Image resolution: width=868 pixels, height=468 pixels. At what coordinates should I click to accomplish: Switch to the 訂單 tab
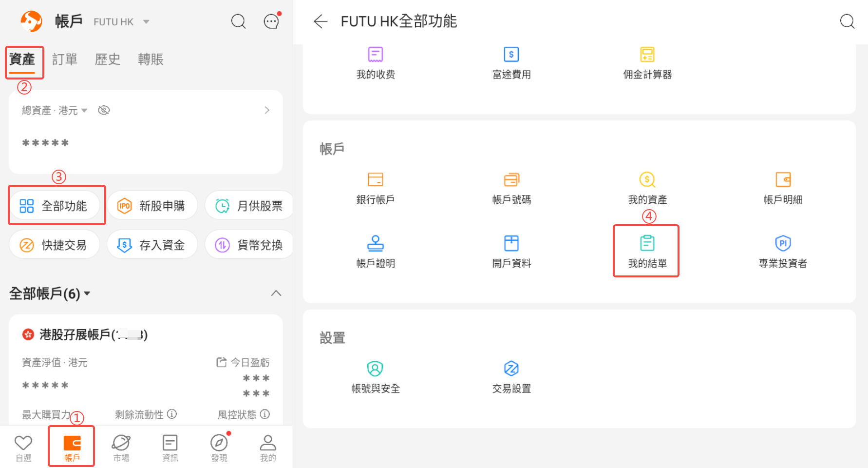tap(65, 59)
